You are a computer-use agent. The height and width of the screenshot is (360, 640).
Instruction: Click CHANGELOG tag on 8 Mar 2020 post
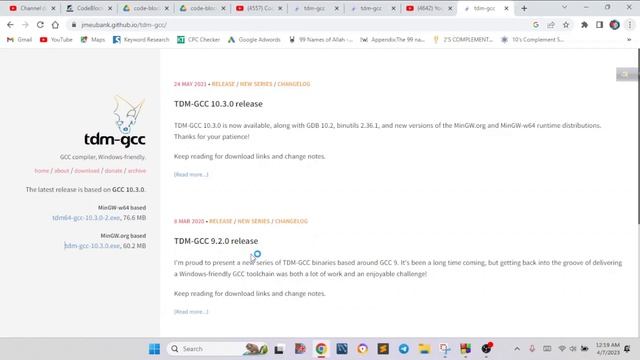pyautogui.click(x=291, y=221)
